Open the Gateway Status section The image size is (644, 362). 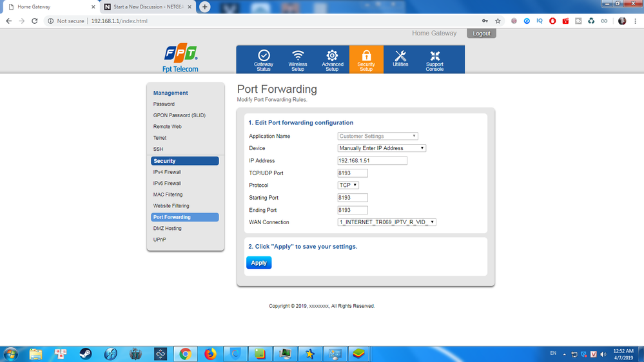pyautogui.click(x=264, y=60)
